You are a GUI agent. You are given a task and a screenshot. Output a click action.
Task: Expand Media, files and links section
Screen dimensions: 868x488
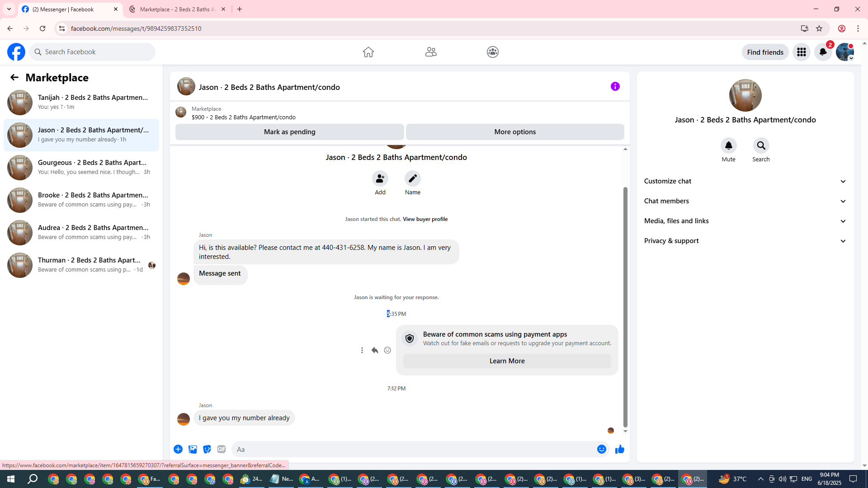tap(745, 221)
